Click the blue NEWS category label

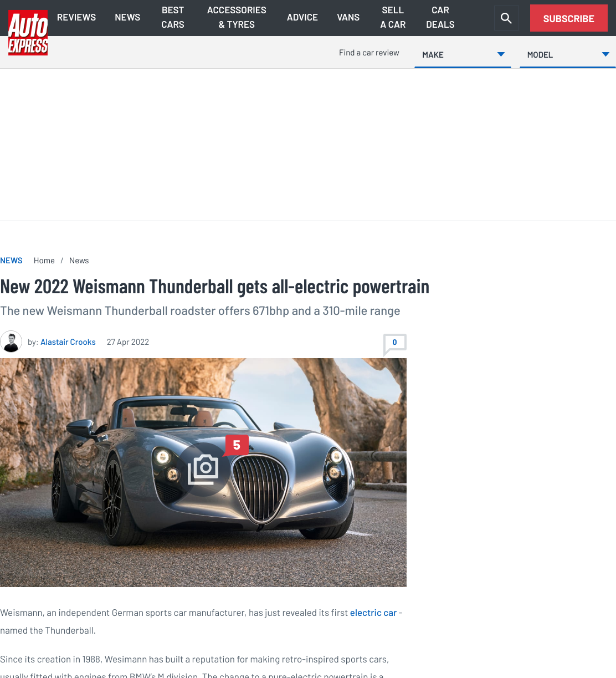pyautogui.click(x=11, y=261)
